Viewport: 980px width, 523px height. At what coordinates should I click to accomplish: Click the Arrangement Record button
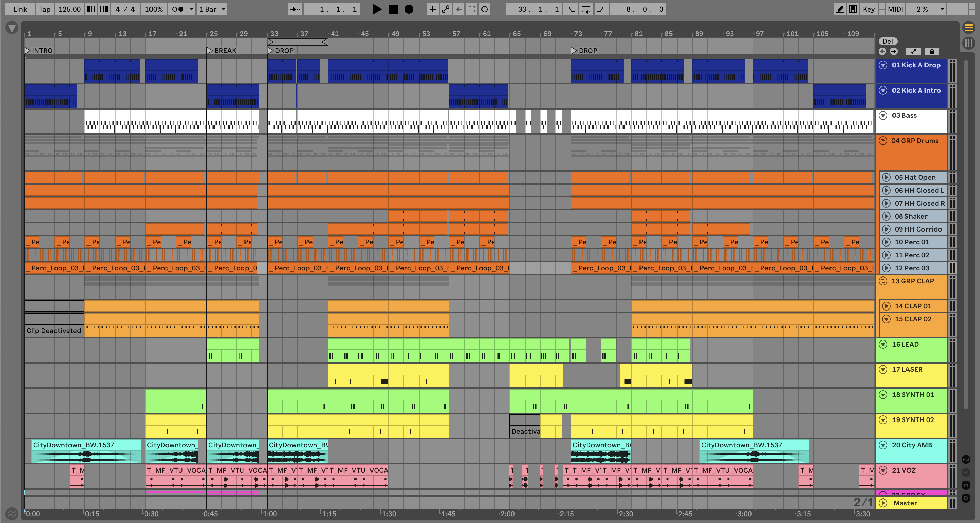click(x=409, y=9)
